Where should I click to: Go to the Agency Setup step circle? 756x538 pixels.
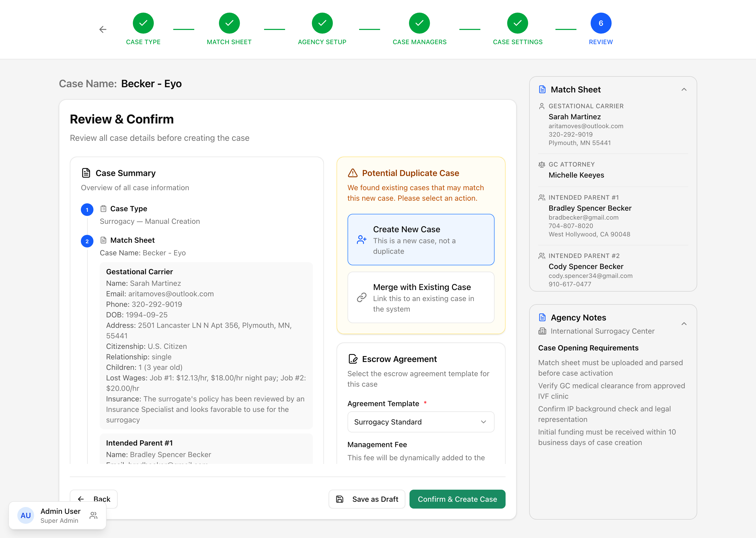click(322, 23)
